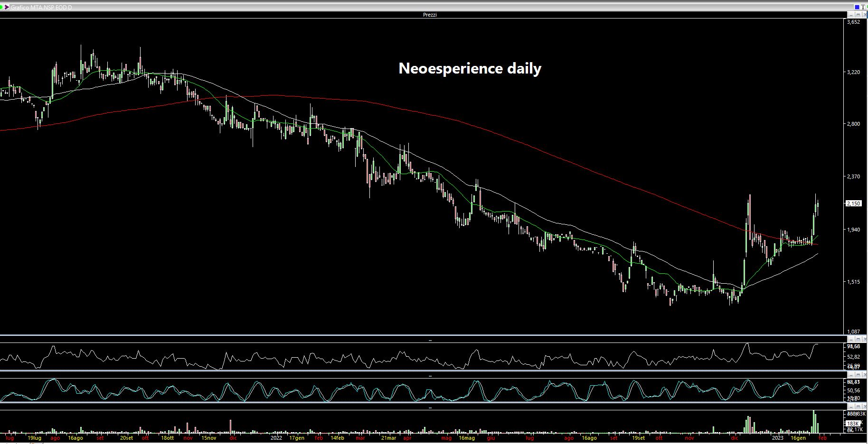Click the 15nov date label
This screenshot has width=868, height=444.
pos(209,438)
